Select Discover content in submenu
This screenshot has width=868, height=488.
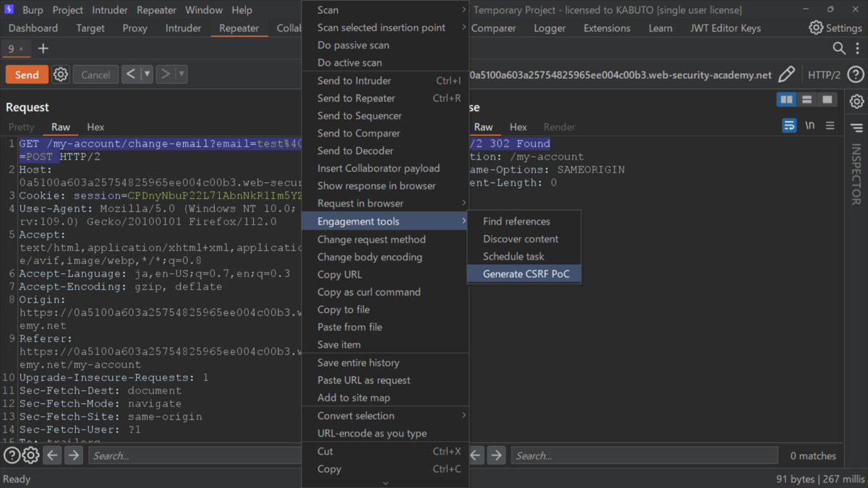(524, 239)
